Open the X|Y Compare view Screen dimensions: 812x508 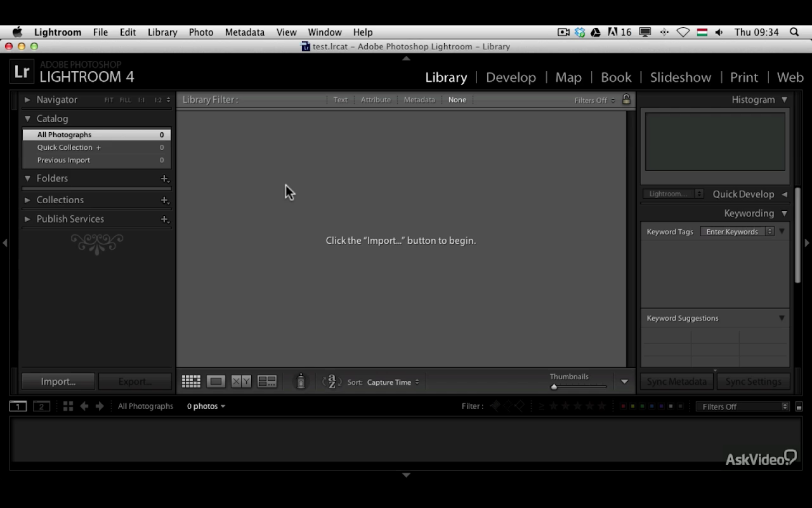click(x=241, y=382)
